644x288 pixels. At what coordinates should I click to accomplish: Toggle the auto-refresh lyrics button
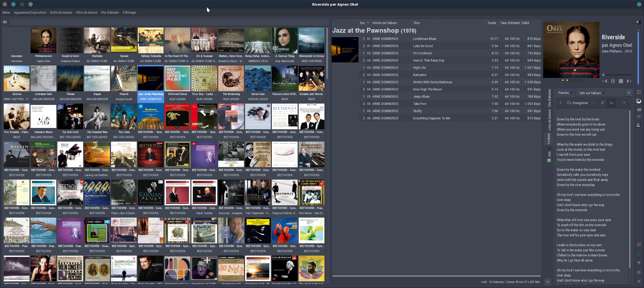coord(611,103)
